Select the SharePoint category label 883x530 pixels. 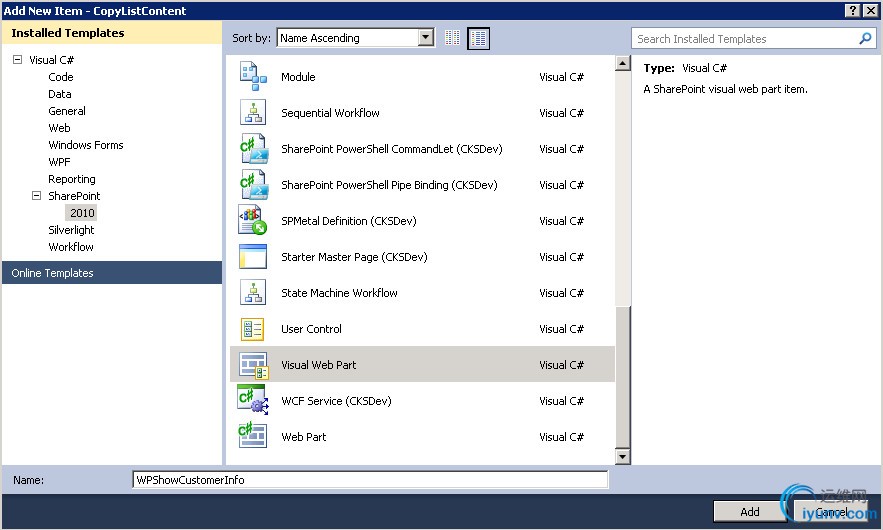coord(74,196)
